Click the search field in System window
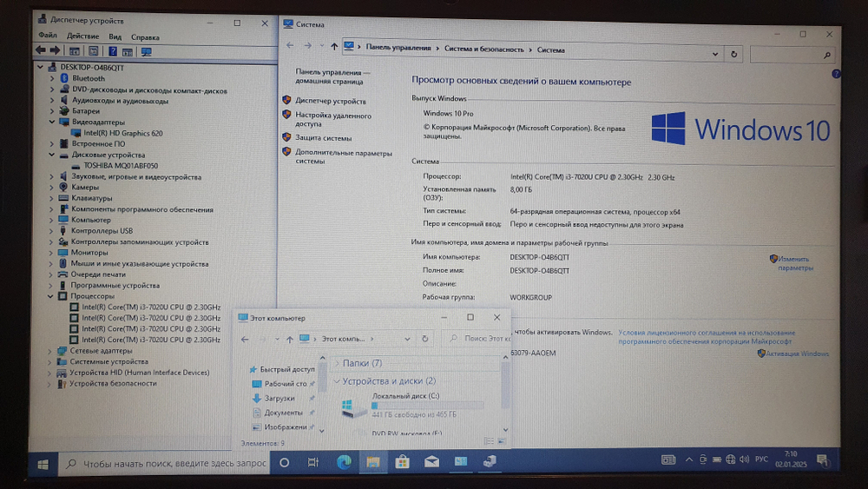This screenshot has width=868, height=489. tap(792, 55)
